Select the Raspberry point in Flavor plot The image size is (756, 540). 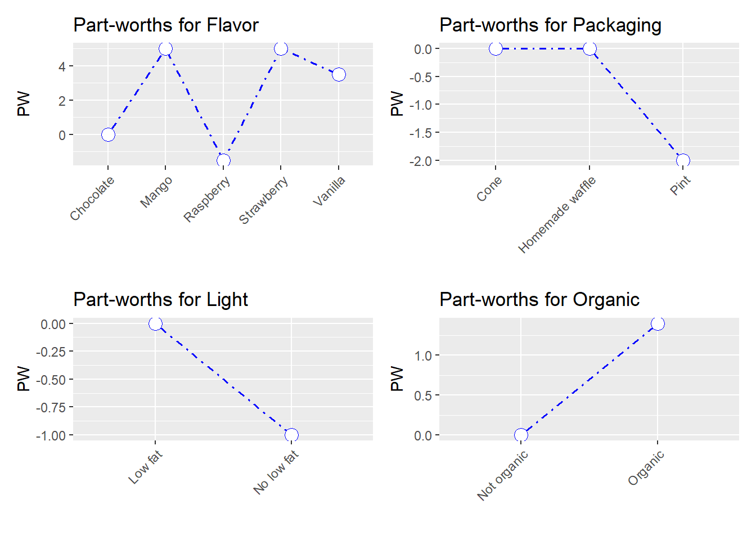tap(223, 160)
